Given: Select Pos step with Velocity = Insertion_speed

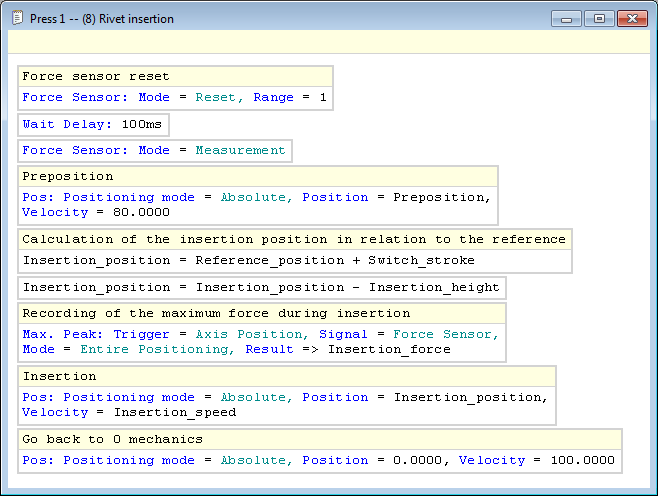Looking at the screenshot, I should coord(287,405).
